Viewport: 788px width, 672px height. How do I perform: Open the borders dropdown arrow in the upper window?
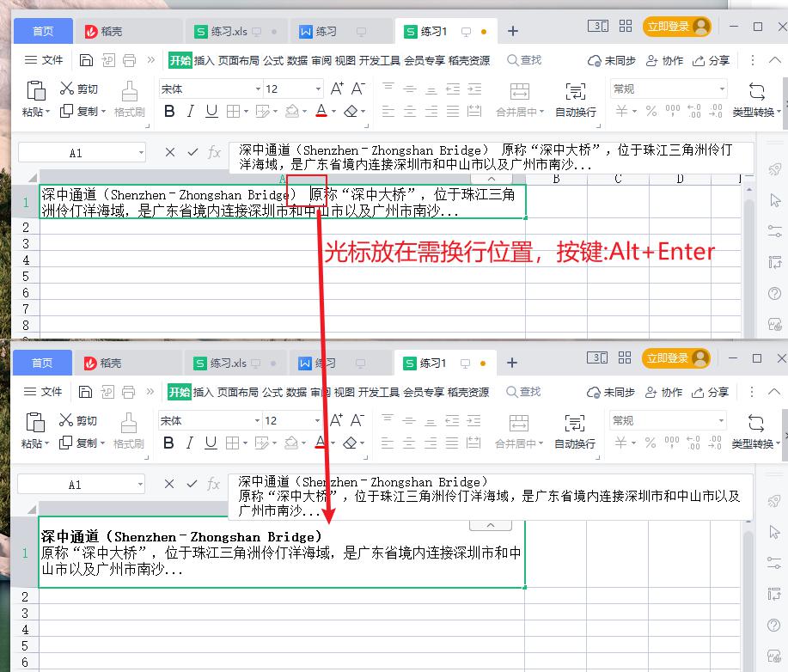[x=247, y=111]
